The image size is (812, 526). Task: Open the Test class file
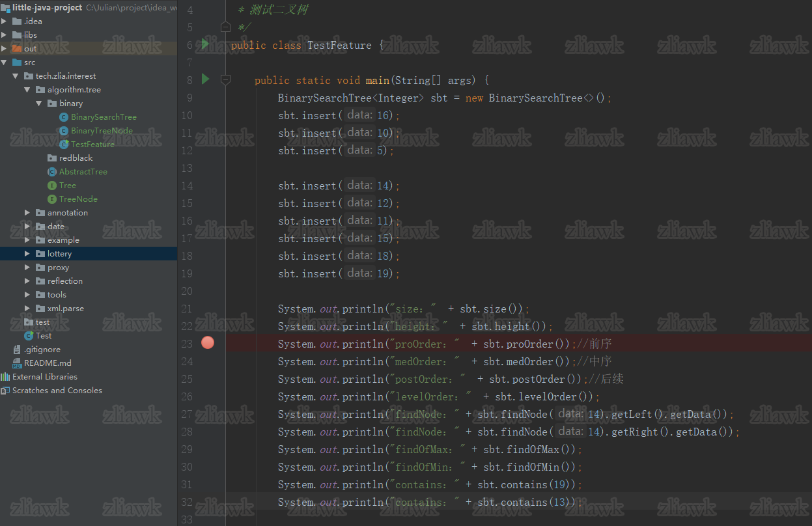point(44,336)
